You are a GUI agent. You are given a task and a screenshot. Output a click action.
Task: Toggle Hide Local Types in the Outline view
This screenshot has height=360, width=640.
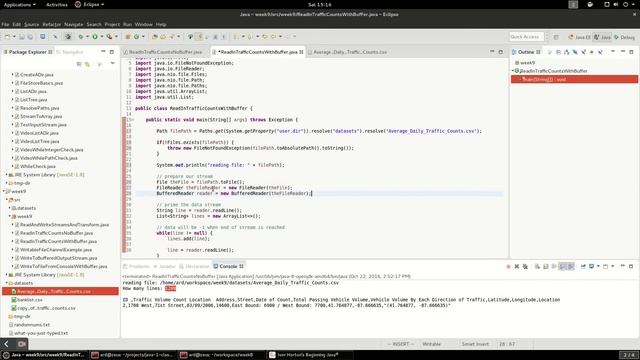pos(600,52)
